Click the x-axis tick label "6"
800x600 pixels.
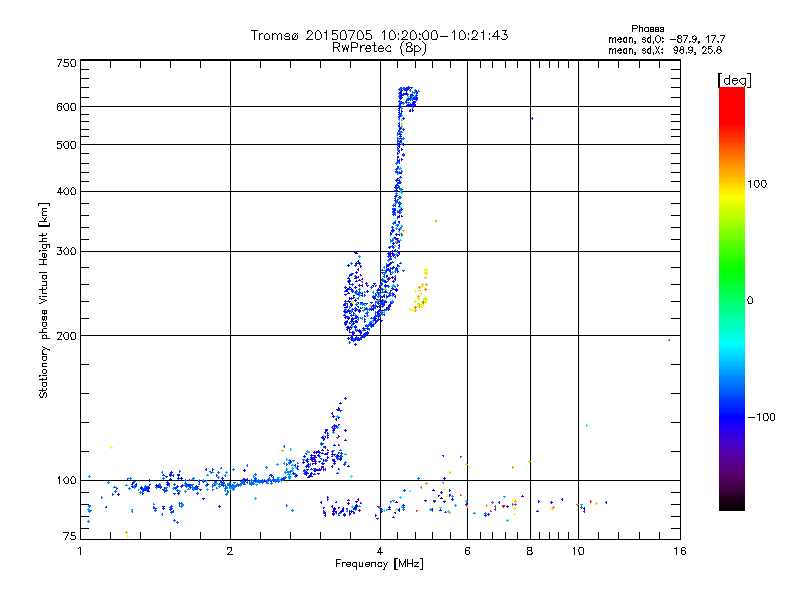coord(467,551)
